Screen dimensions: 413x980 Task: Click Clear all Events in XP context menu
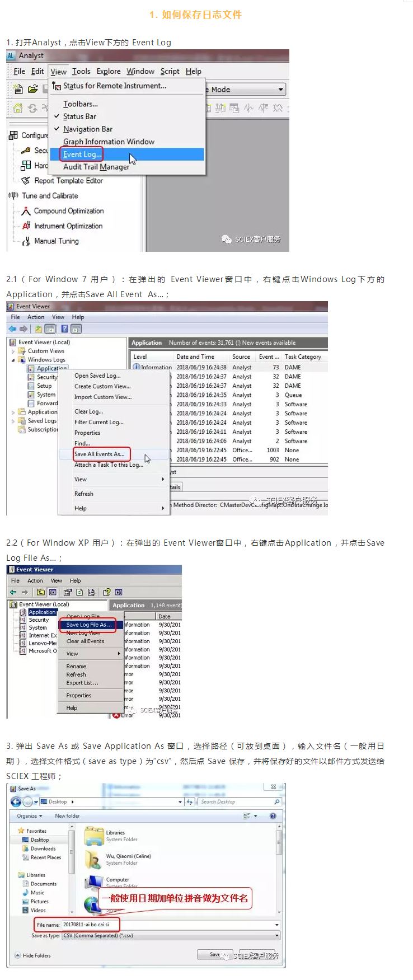pyautogui.click(x=85, y=641)
